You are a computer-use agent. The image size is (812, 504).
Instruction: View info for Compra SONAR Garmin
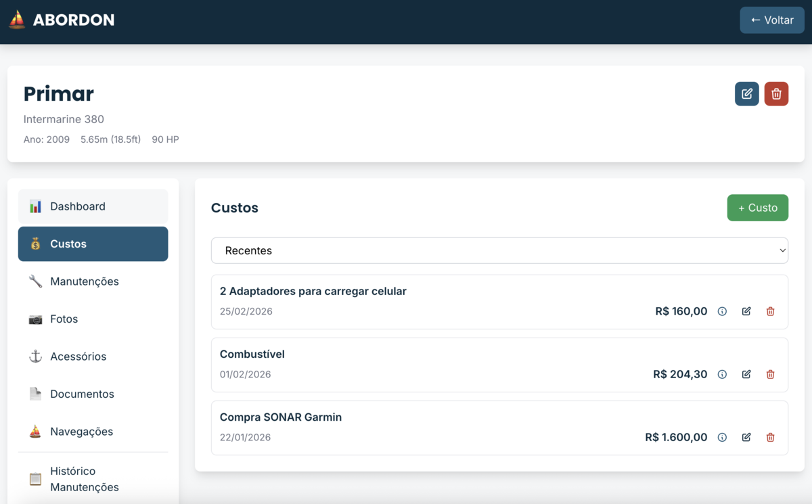[x=722, y=438]
